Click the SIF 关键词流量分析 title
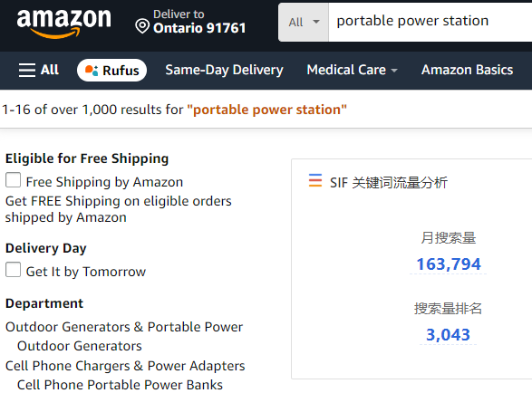 389,182
